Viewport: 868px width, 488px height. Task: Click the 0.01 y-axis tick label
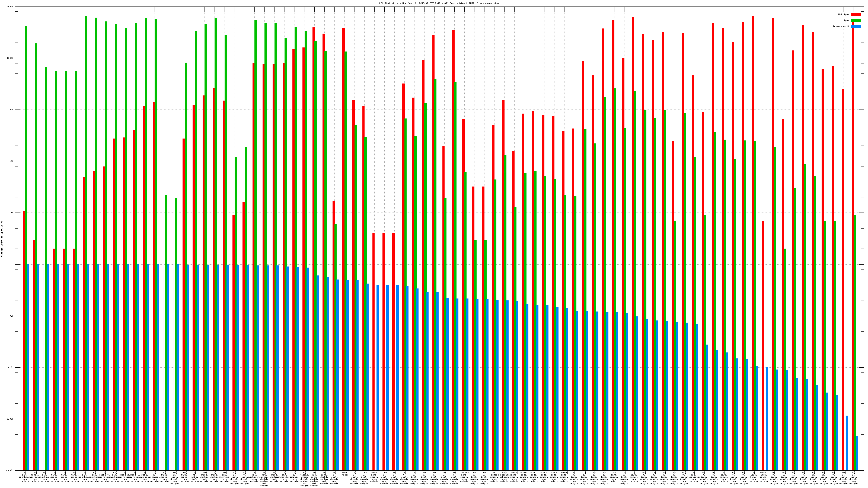(x=11, y=367)
